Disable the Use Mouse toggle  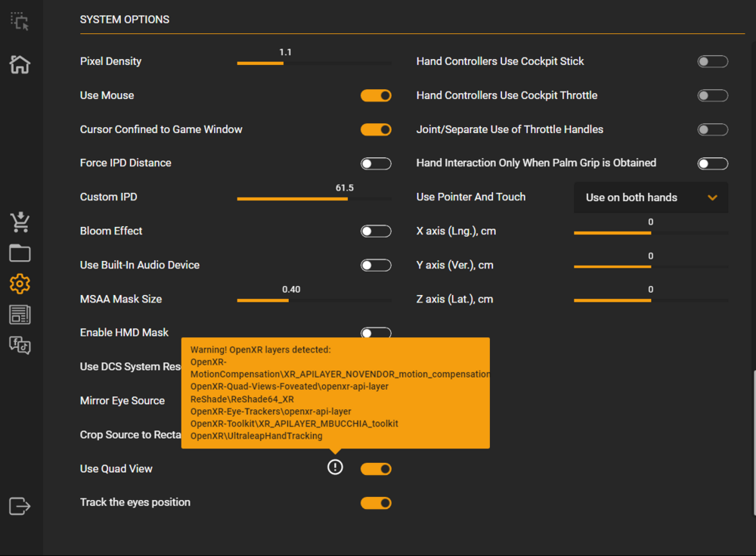click(x=376, y=95)
